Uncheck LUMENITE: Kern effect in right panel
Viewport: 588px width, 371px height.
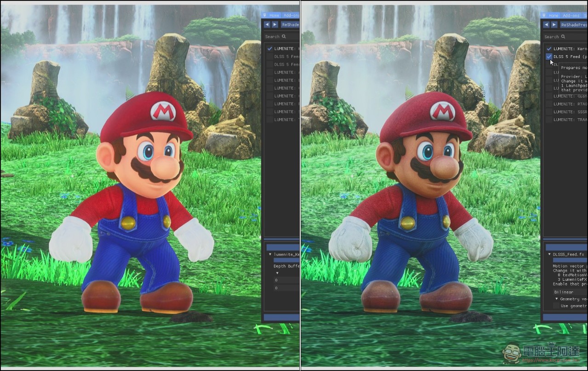click(x=549, y=49)
